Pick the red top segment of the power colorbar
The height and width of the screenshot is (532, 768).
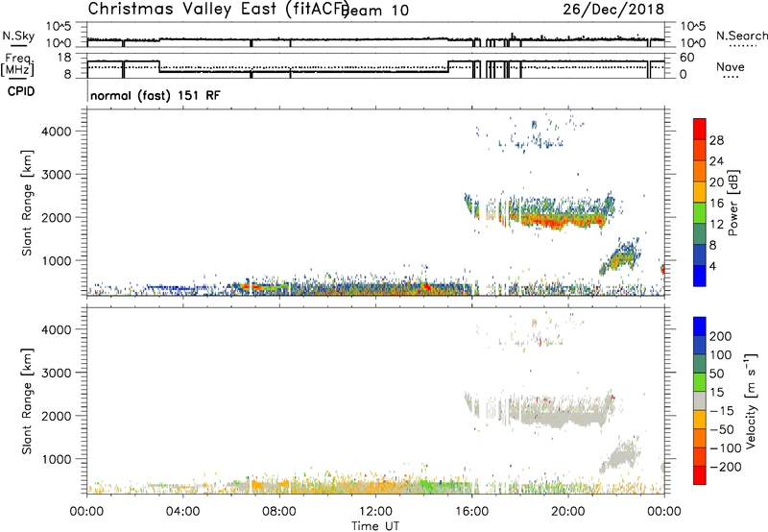tap(700, 130)
